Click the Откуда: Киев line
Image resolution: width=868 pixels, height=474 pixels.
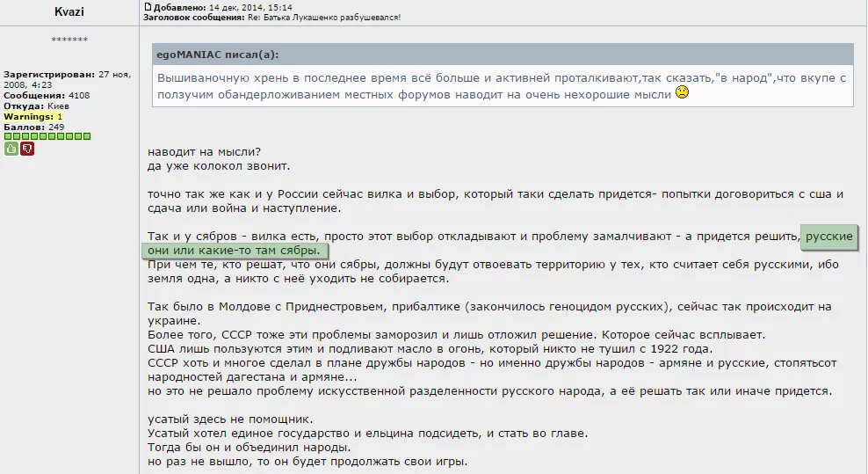[36, 106]
